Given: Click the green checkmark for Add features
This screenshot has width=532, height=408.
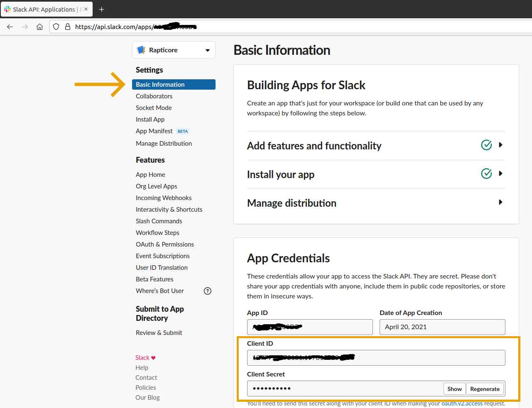Looking at the screenshot, I should [486, 145].
